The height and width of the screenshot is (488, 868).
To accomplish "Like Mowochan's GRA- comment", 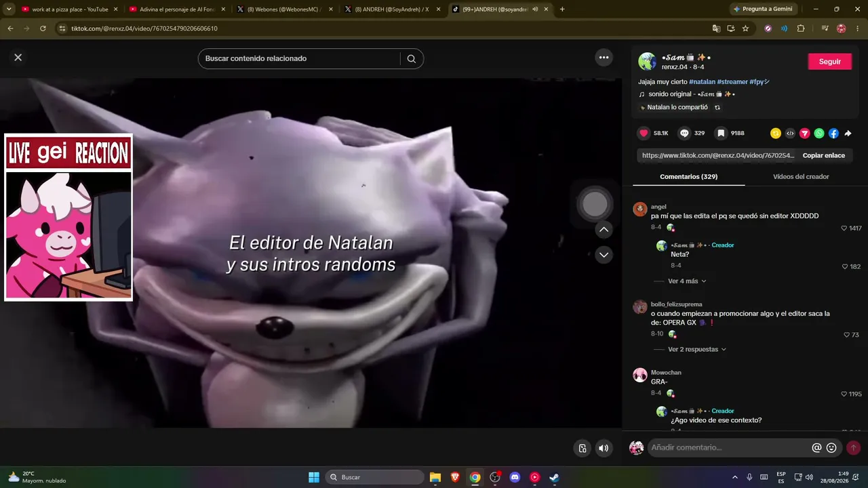I will 844,394.
